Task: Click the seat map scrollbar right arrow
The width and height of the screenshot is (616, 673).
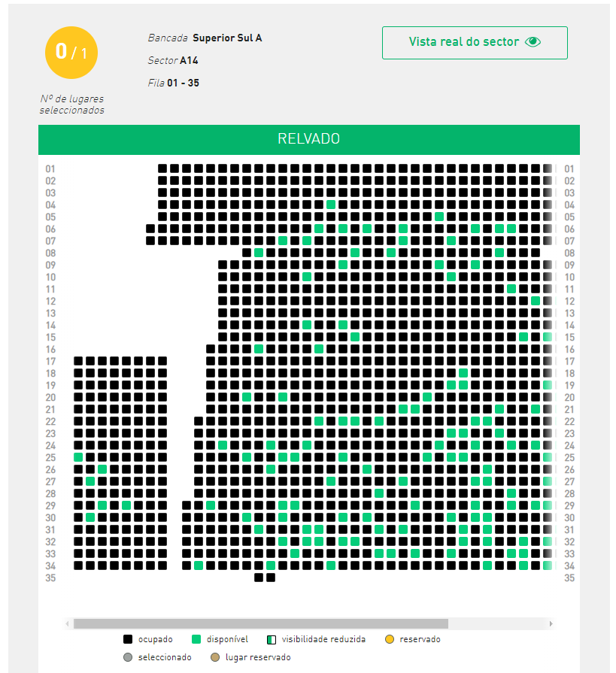Action: point(551,623)
